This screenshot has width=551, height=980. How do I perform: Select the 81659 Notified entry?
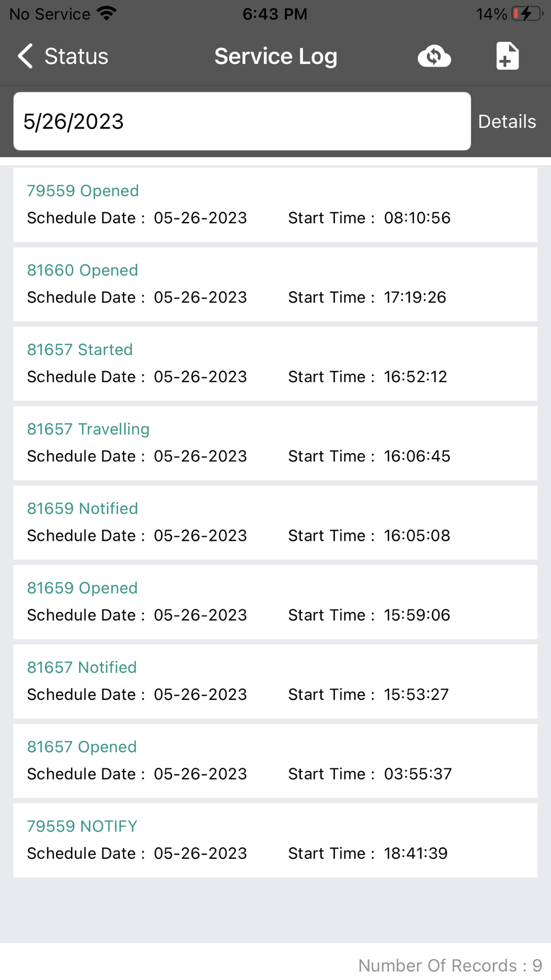tap(275, 522)
